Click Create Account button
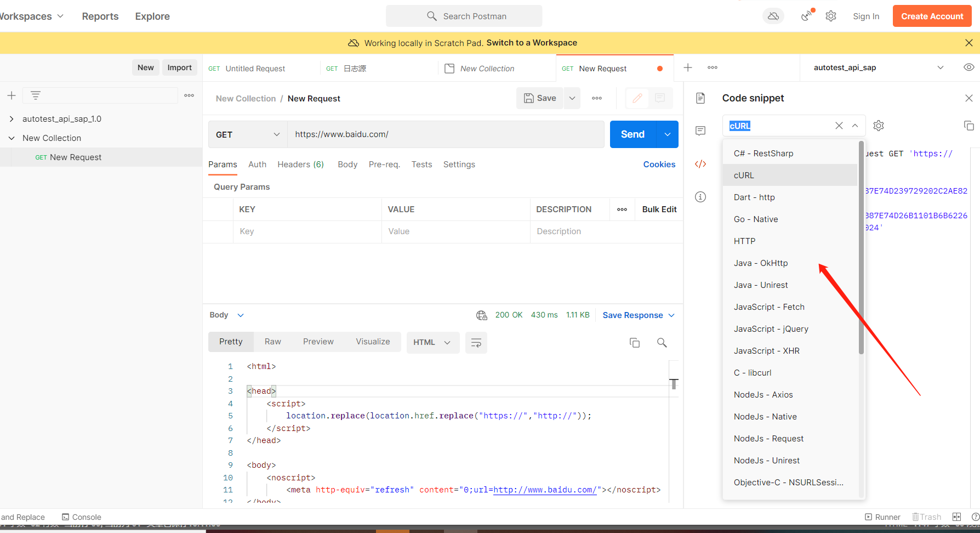Screen dimensions: 980x533 click(932, 16)
